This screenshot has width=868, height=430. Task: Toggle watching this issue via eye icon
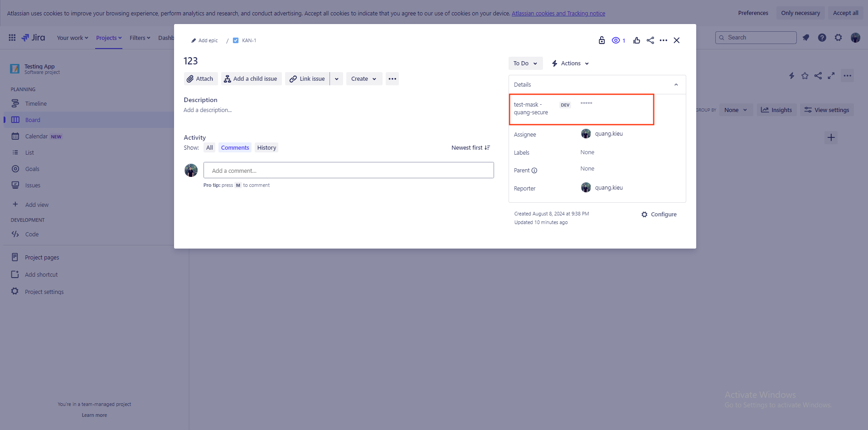(618, 40)
